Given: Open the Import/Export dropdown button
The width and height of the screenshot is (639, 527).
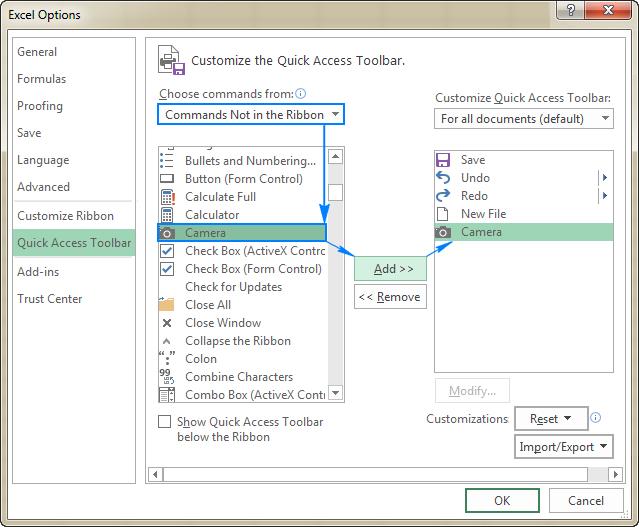Looking at the screenshot, I should coord(564,447).
